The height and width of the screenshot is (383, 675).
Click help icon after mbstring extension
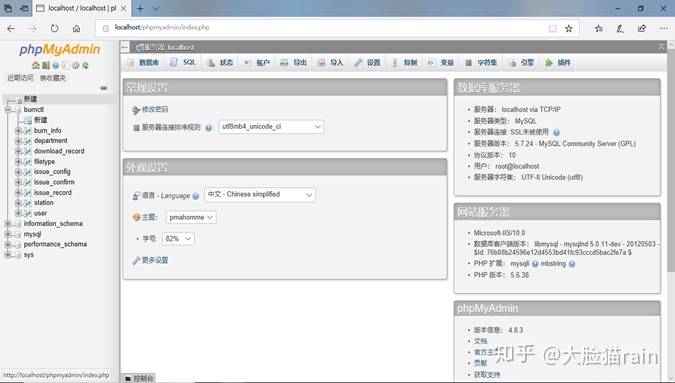pos(572,264)
